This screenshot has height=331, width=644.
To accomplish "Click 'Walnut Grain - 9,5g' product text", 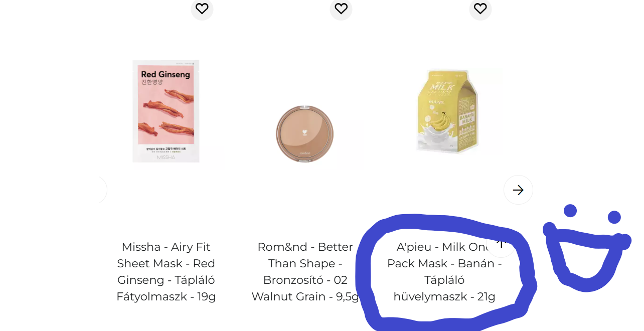I will pos(305,296).
